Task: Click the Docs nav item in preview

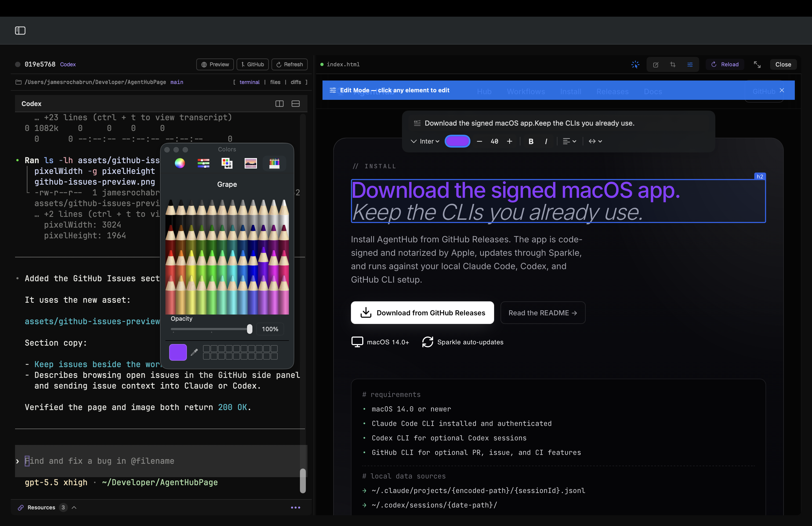Action: point(653,91)
